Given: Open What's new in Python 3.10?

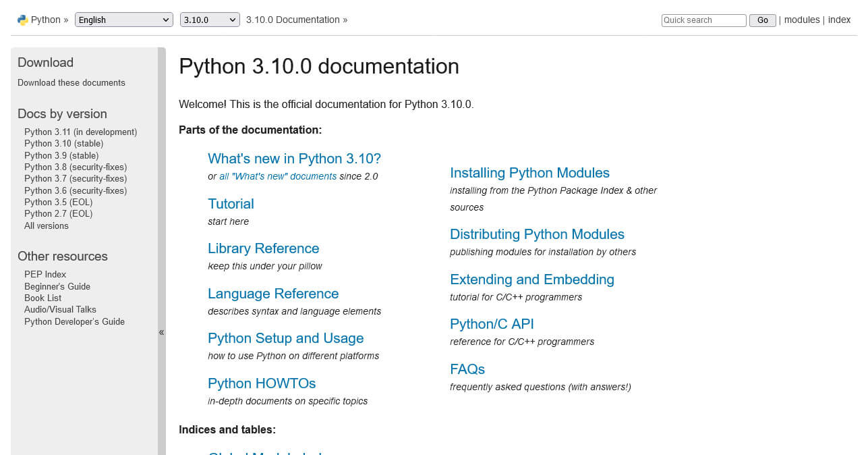Looking at the screenshot, I should (295, 159).
